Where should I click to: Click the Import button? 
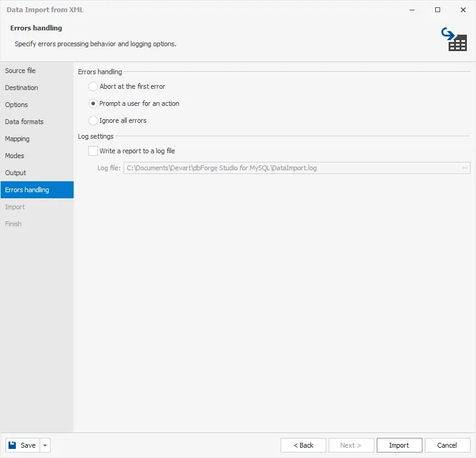coord(399,445)
